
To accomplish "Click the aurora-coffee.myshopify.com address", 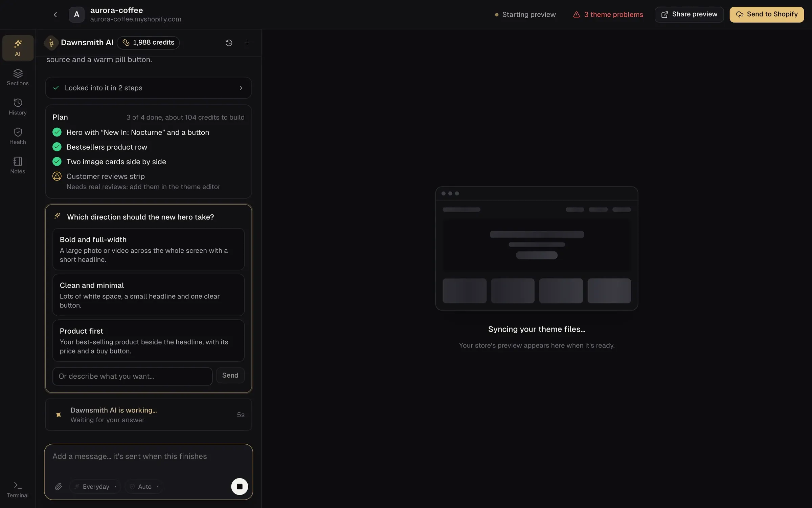I will (136, 19).
